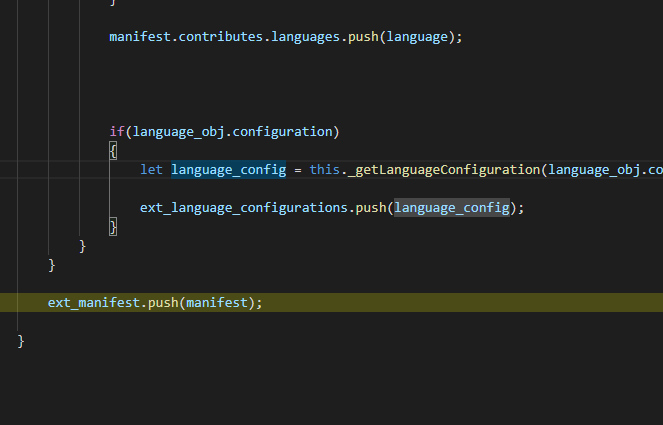Click the _getLanguageConfiguration method call
The image size is (663, 425).
[444, 170]
